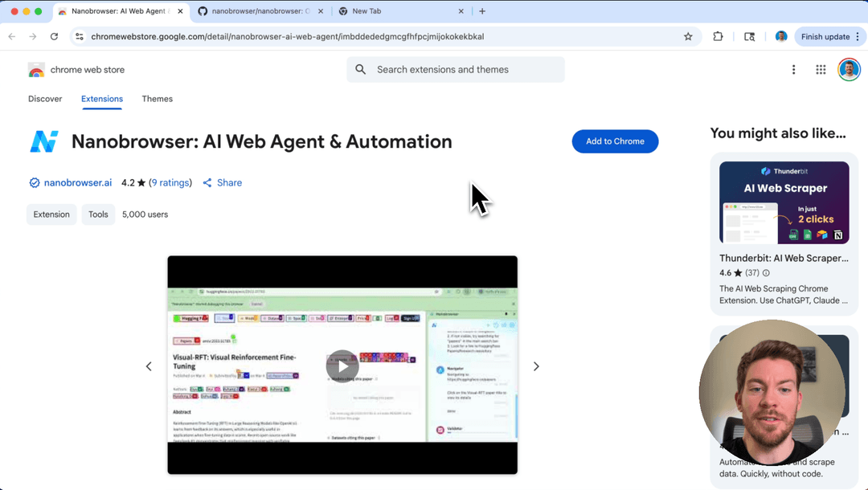Viewport: 868px width, 490px height.
Task: Click the verified publisher badge
Action: pos(35,182)
